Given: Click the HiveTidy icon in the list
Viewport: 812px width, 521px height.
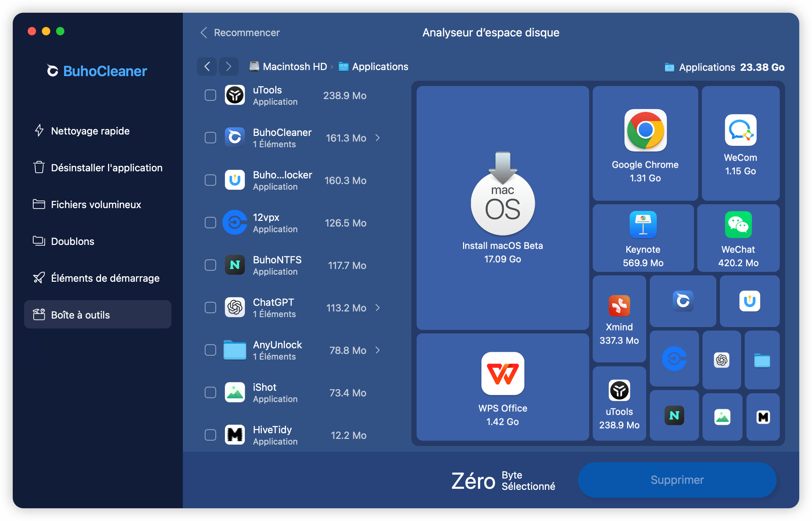Looking at the screenshot, I should 235,435.
